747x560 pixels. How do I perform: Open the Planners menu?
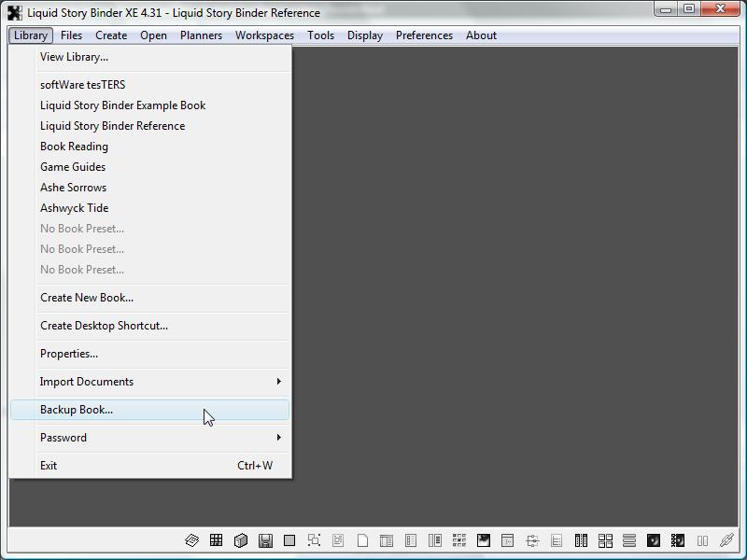201,35
